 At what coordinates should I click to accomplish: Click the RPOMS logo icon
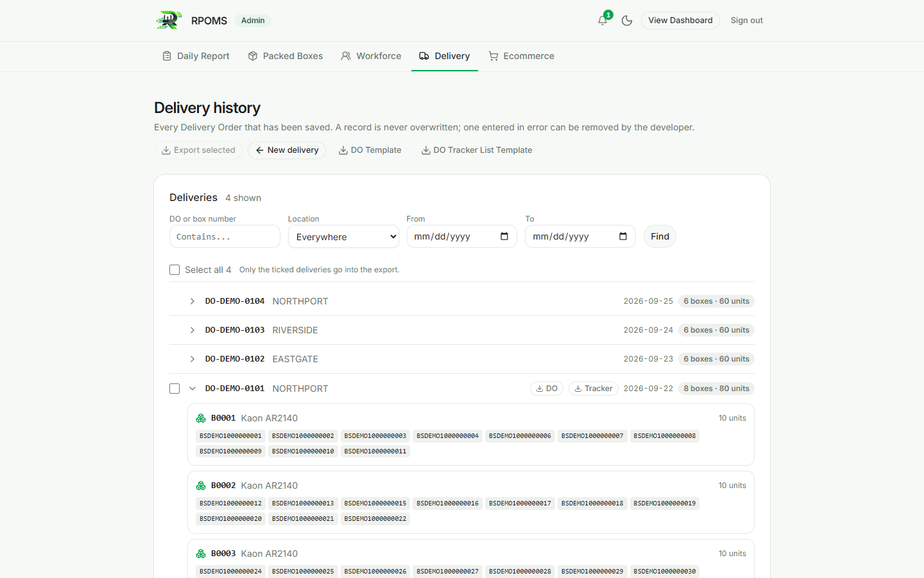(x=169, y=21)
